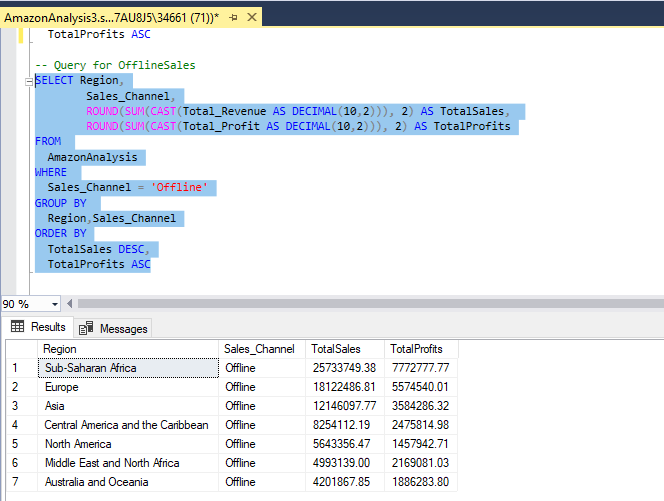The image size is (664, 501).
Task: Select the TotalProfits column header
Action: [421, 349]
